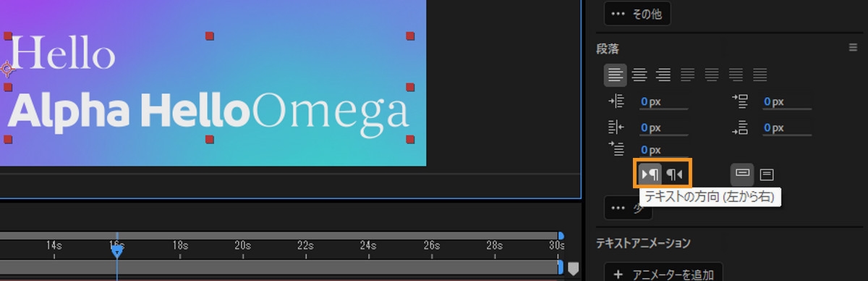
Task: Click the top-right red bounding box handle
Action: coord(410,35)
